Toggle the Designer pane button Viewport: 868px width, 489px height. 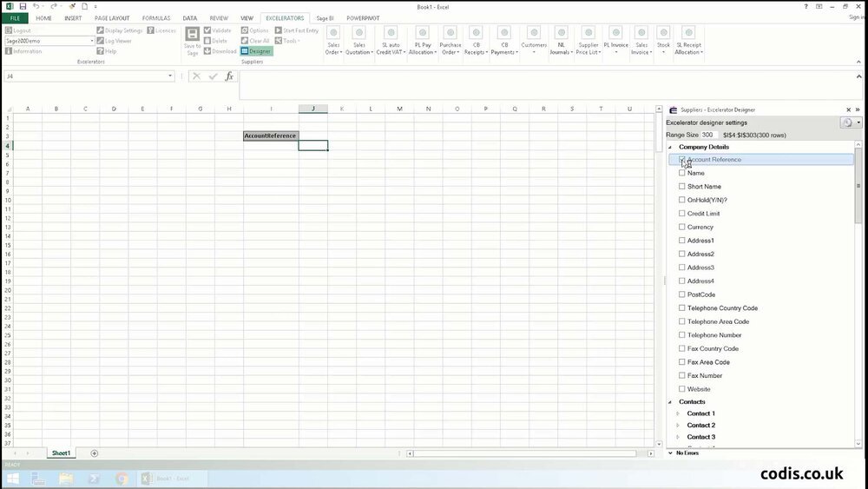click(x=256, y=51)
